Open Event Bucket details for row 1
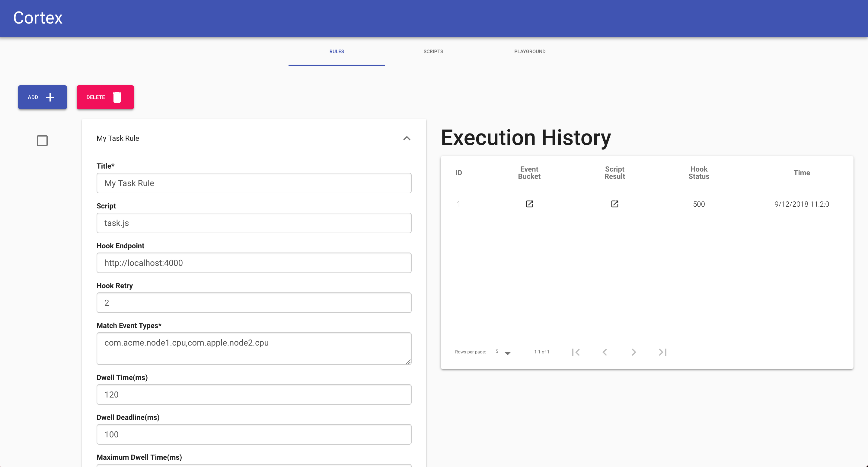 (x=529, y=204)
